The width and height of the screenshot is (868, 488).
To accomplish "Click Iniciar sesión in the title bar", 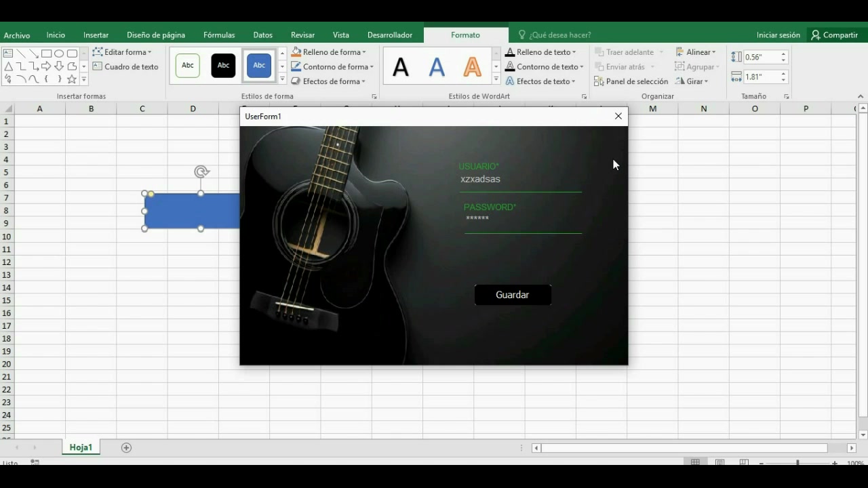I will pos(778,35).
